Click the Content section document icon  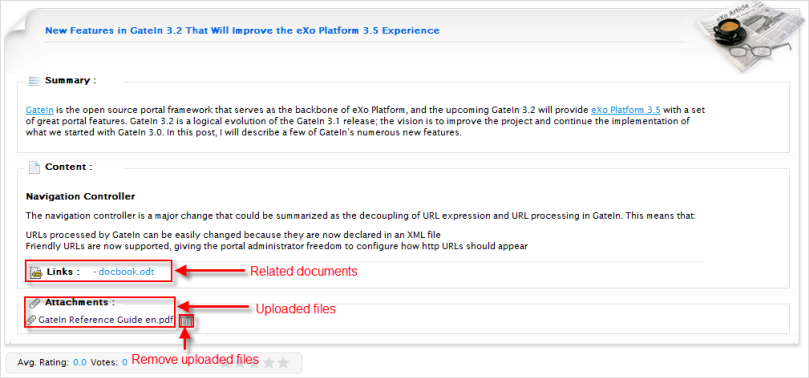[34, 168]
